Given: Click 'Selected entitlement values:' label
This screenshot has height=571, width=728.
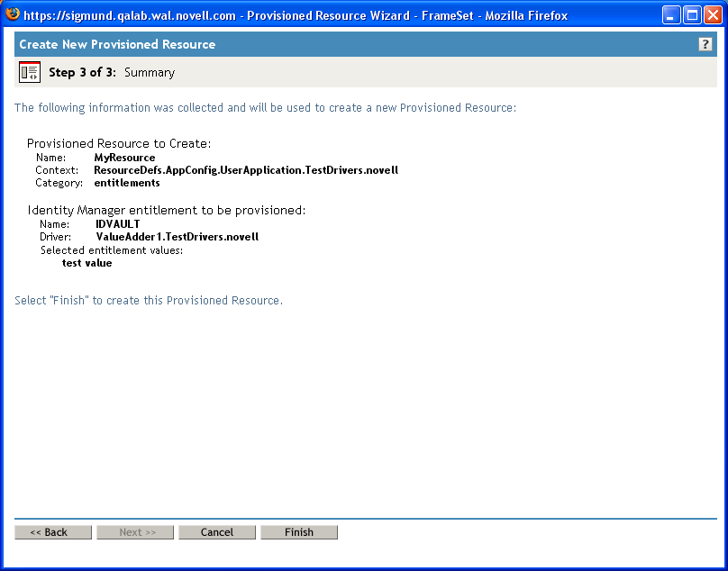Looking at the screenshot, I should [x=112, y=250].
